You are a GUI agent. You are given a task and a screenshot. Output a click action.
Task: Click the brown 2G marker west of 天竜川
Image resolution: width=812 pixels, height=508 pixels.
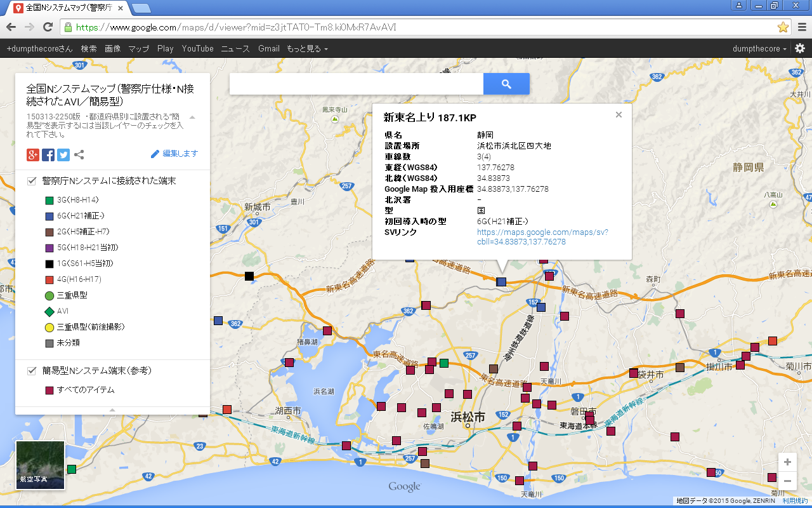click(494, 369)
